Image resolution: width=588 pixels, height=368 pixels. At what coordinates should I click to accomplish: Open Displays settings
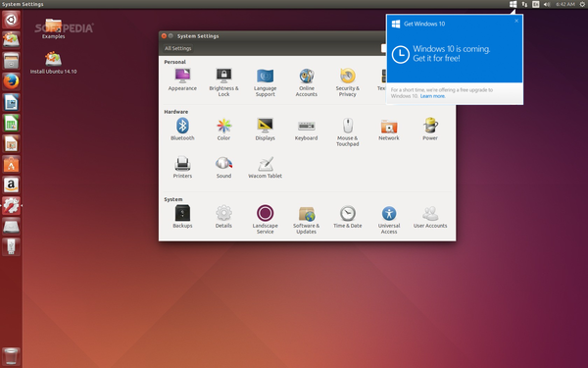(266, 130)
